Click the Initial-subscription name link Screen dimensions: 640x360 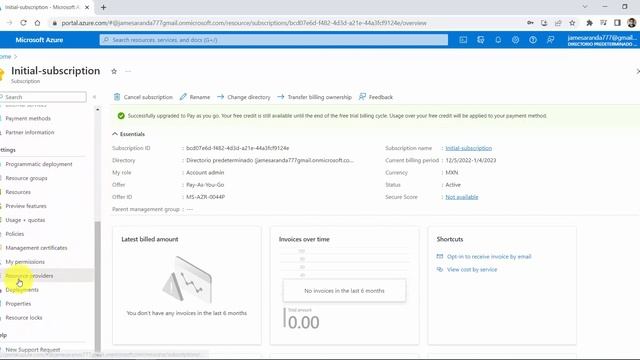[469, 148]
